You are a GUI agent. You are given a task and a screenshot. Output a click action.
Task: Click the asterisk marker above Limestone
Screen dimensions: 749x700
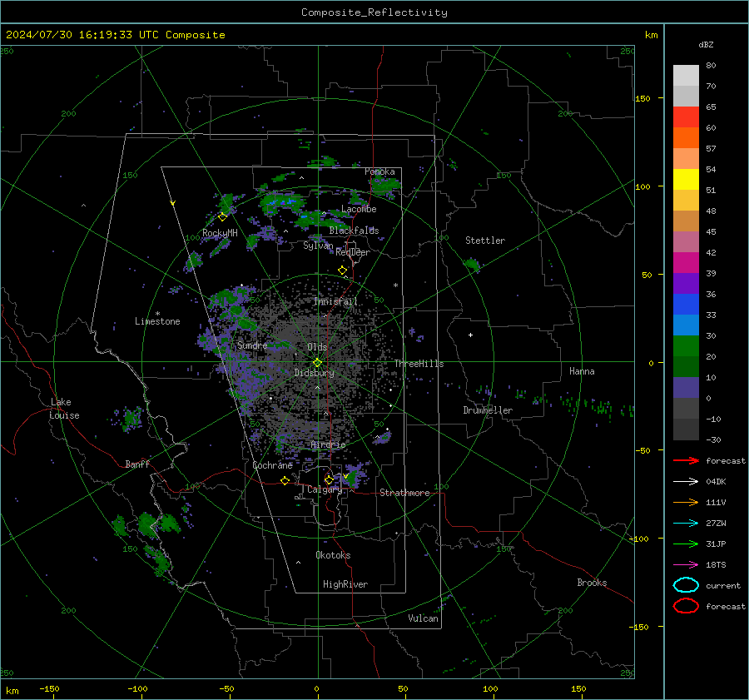coord(157,314)
